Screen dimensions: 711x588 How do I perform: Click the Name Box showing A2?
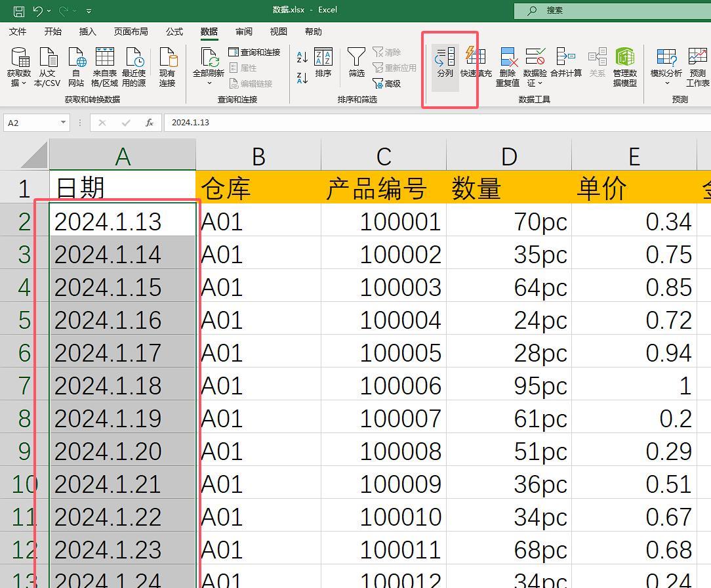[x=31, y=123]
